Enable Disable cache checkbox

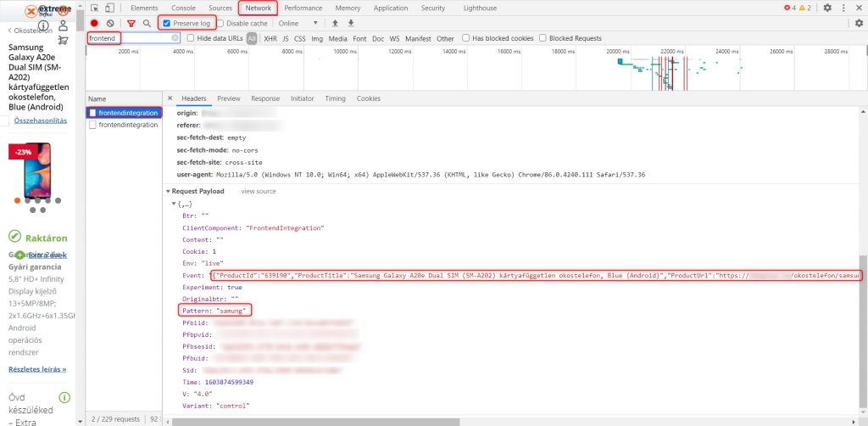[x=220, y=23]
